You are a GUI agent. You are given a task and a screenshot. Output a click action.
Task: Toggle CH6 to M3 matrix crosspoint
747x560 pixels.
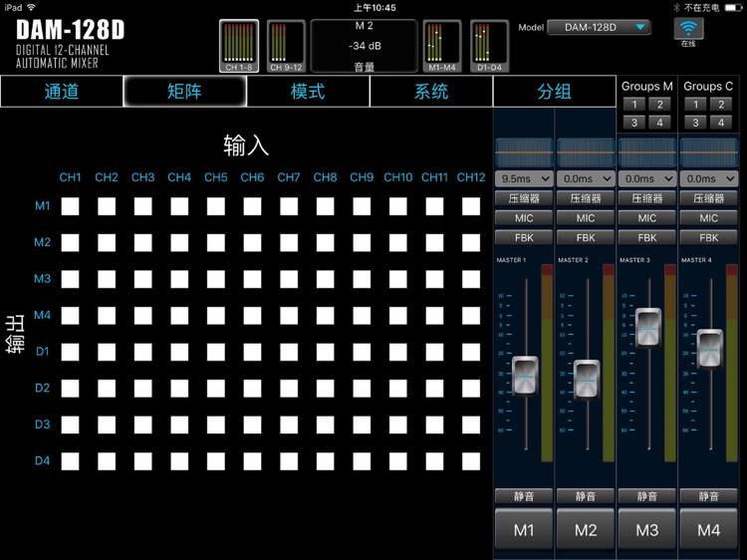252,279
